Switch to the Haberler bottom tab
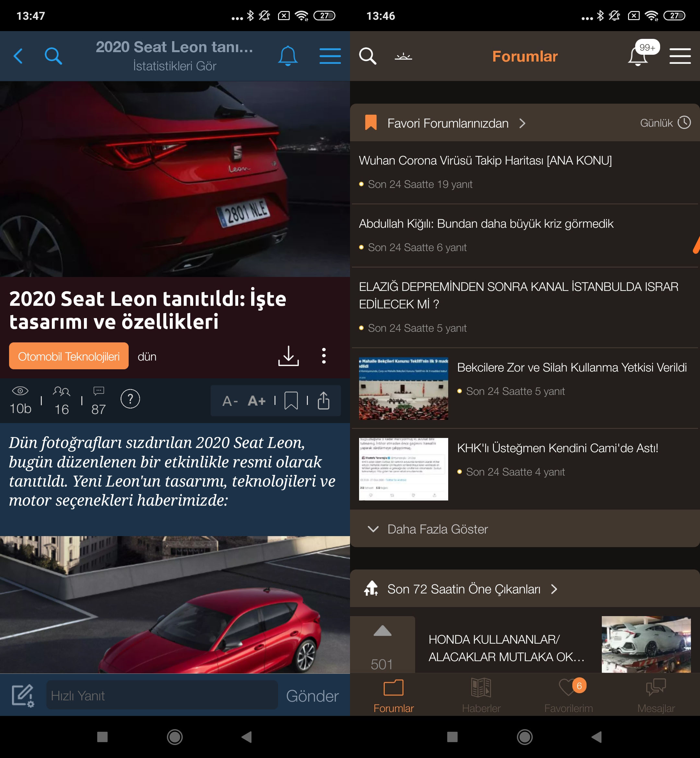The image size is (700, 758). click(481, 696)
